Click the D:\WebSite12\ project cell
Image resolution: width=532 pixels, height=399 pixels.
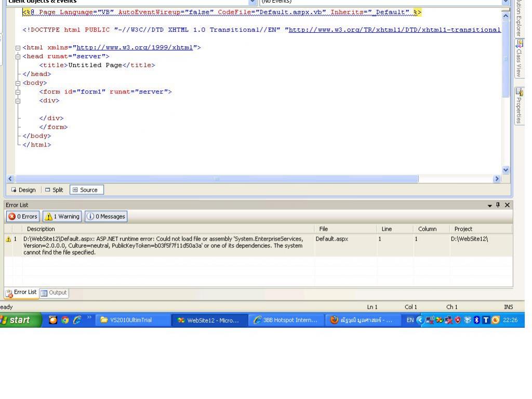[469, 239]
